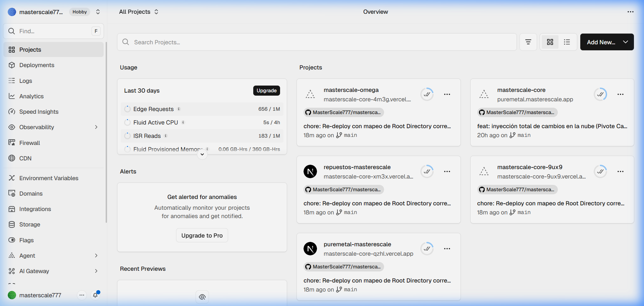Open the notifications bell
The width and height of the screenshot is (644, 306).
tap(96, 295)
